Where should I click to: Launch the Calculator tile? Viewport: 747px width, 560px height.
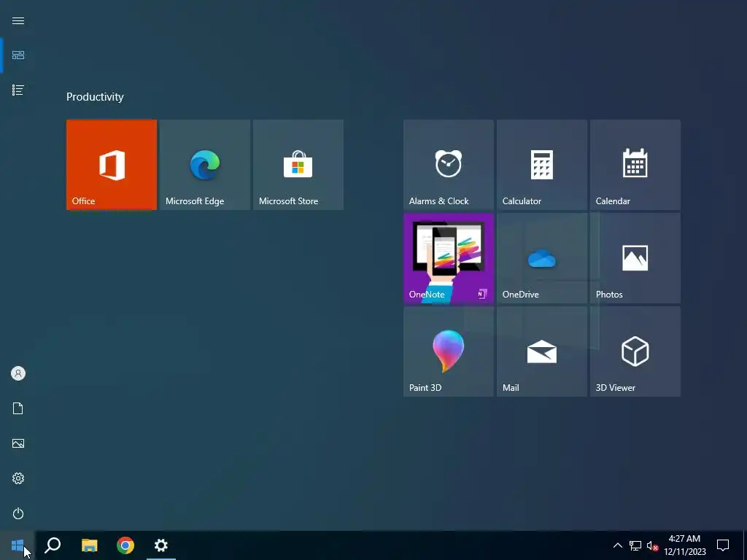542,165
